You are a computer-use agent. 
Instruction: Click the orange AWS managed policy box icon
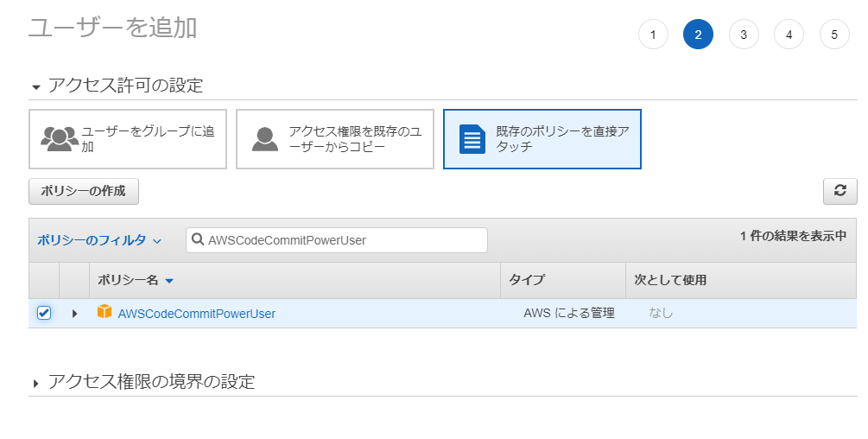[x=104, y=312]
